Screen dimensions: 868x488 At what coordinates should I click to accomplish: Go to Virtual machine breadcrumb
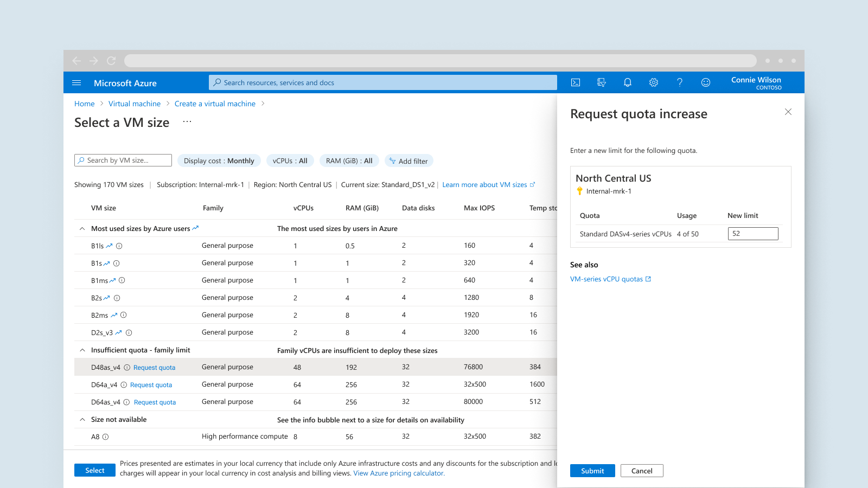tap(135, 104)
